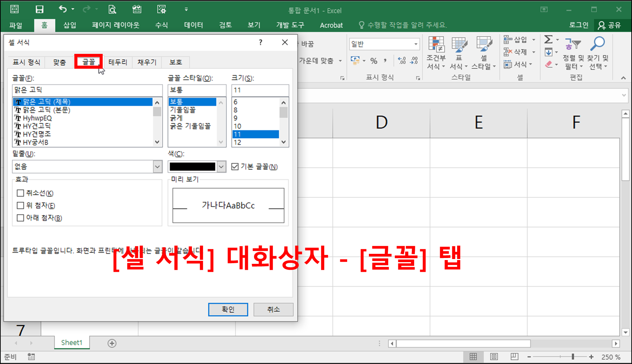Image resolution: width=632 pixels, height=364 pixels.
Task: Click the 취소 button
Action: coord(273,309)
